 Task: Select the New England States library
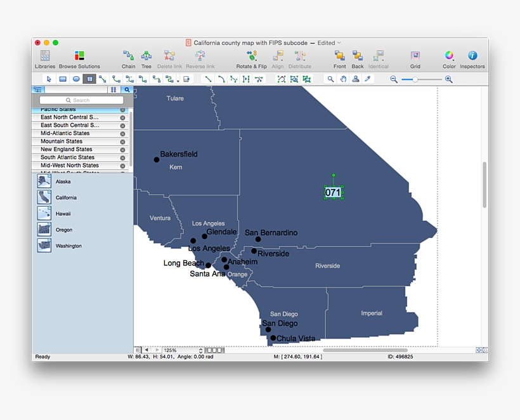[x=80, y=149]
